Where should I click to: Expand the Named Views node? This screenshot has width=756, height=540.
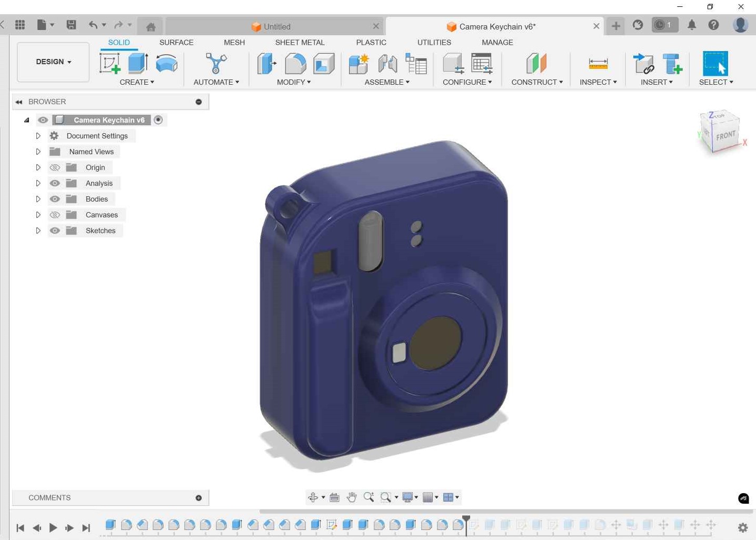click(38, 152)
